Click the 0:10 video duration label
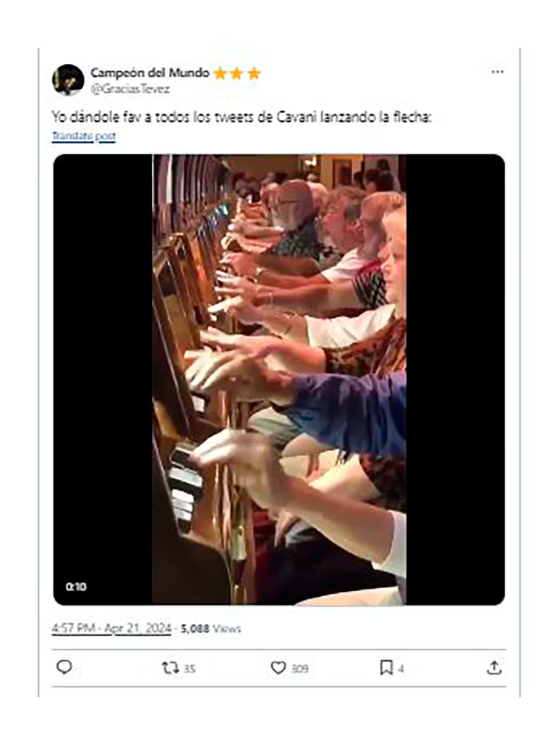The width and height of the screenshot is (560, 747). [x=76, y=587]
